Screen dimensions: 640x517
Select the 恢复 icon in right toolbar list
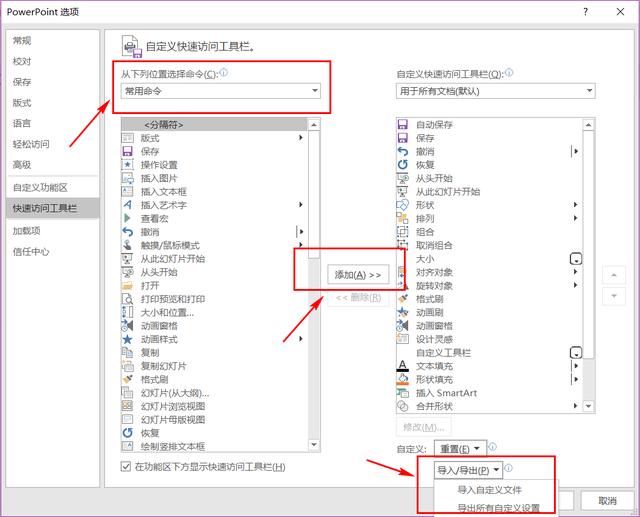402,165
